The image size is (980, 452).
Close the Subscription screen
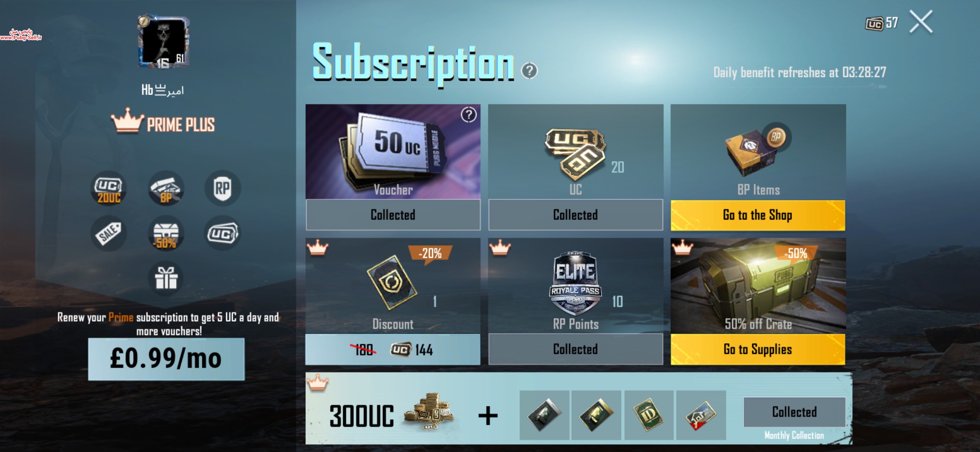(921, 22)
